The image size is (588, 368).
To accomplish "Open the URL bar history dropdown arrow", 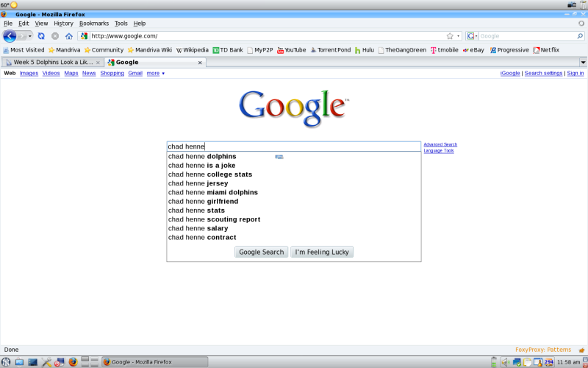I will 458,36.
